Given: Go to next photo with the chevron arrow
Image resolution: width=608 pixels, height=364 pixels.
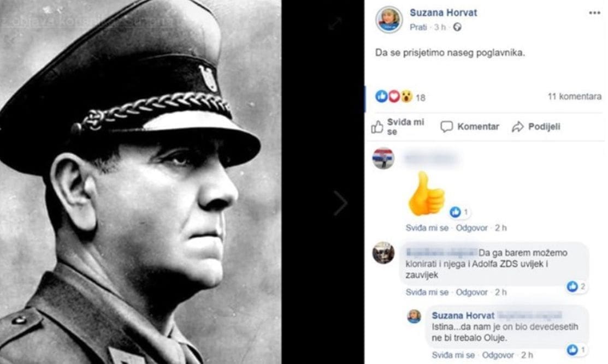Looking at the screenshot, I should pos(340,204).
